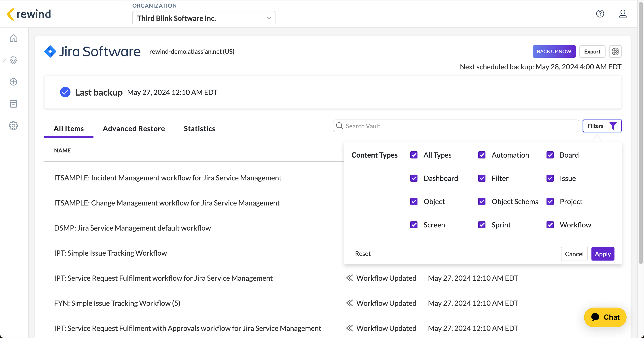The height and width of the screenshot is (338, 644).
Task: Click the date on FYN workflow row
Action: click(x=473, y=303)
